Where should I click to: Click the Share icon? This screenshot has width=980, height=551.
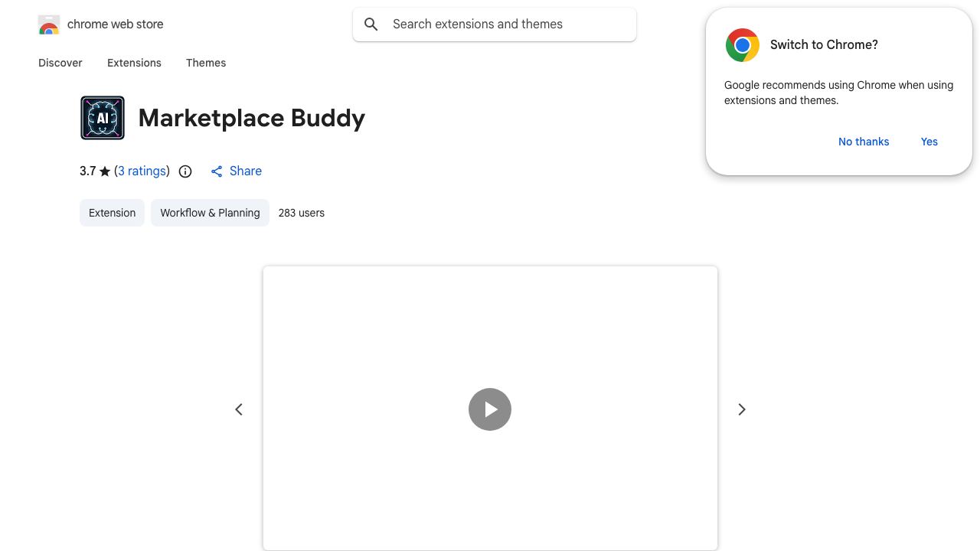217,171
